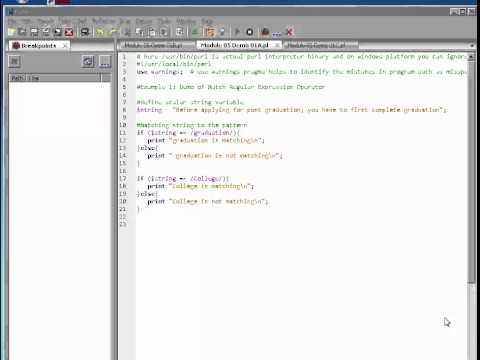Screen dimensions: 480x360
Task: Click the if /graduation/ condition on line 11
Action: [188, 133]
